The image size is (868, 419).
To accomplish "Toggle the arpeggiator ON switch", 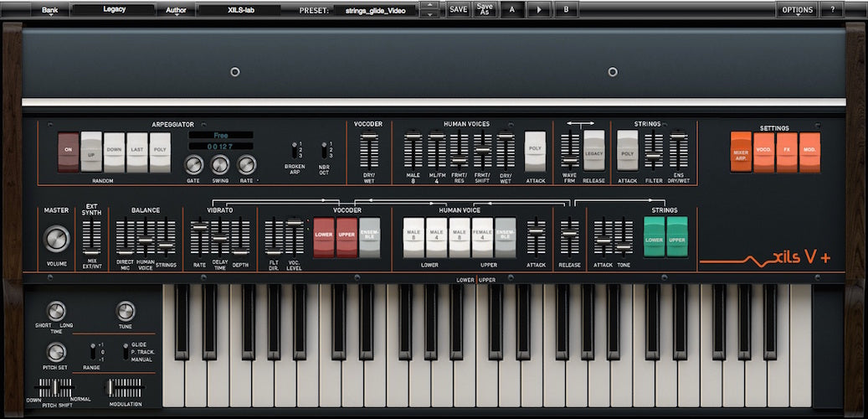I will tap(69, 153).
